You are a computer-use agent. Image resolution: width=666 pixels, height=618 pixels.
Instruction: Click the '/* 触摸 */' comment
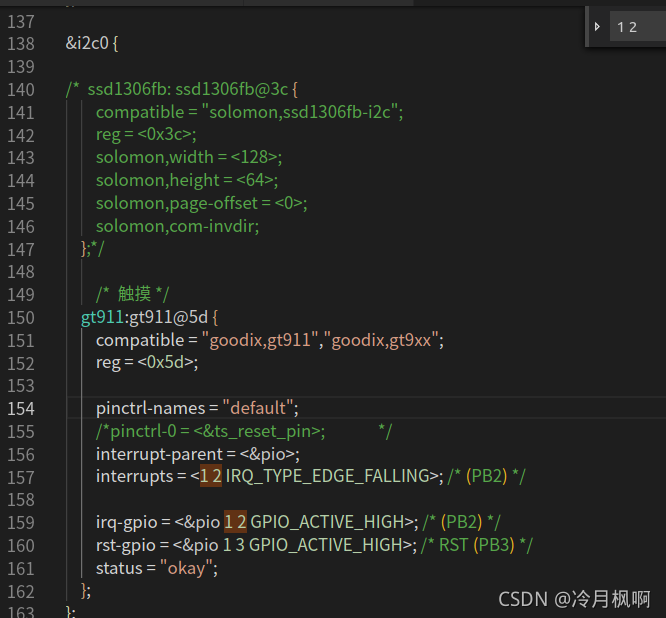133,294
